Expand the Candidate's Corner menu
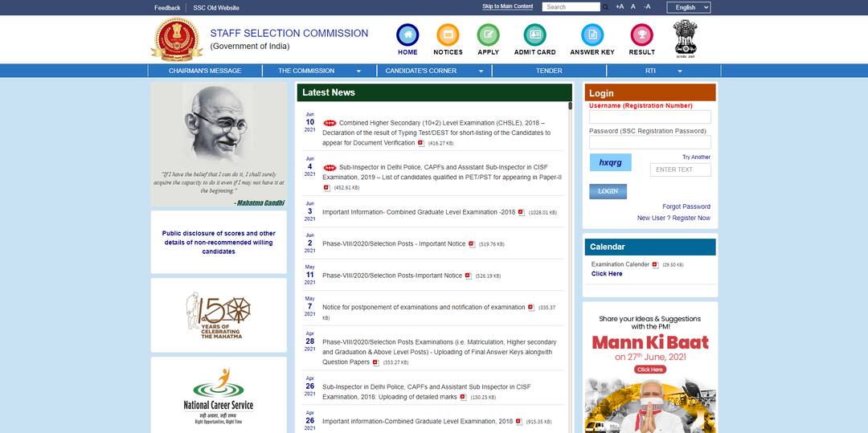 (x=434, y=71)
